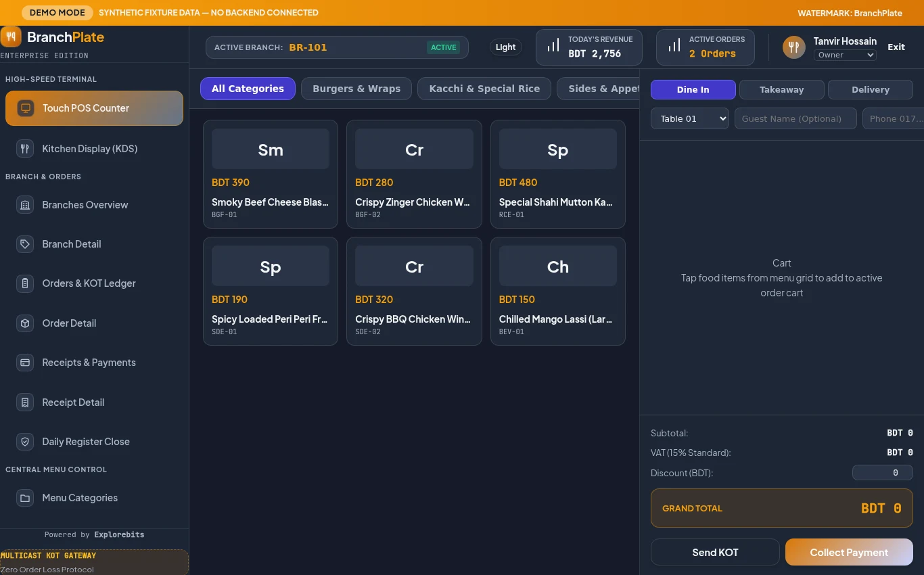This screenshot has width=924, height=575.
Task: Add Smoky Beef Cheese Blast to cart
Action: click(x=271, y=174)
